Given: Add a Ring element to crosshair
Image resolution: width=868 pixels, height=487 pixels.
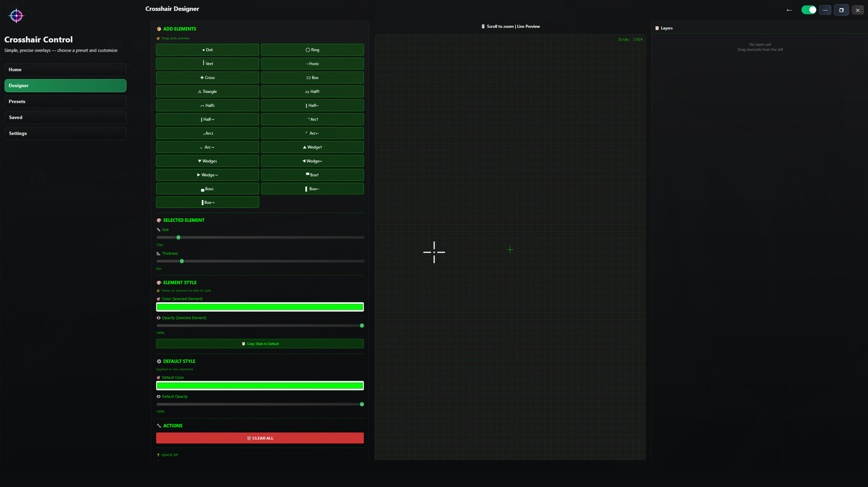Looking at the screenshot, I should [x=312, y=50].
